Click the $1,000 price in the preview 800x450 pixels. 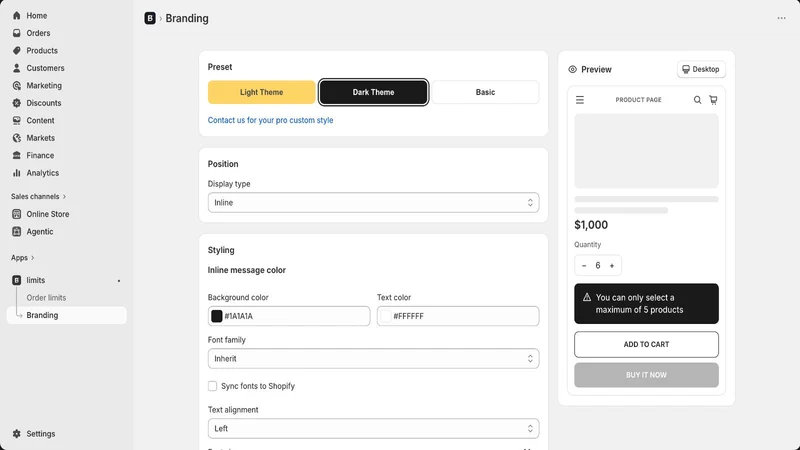(x=591, y=225)
